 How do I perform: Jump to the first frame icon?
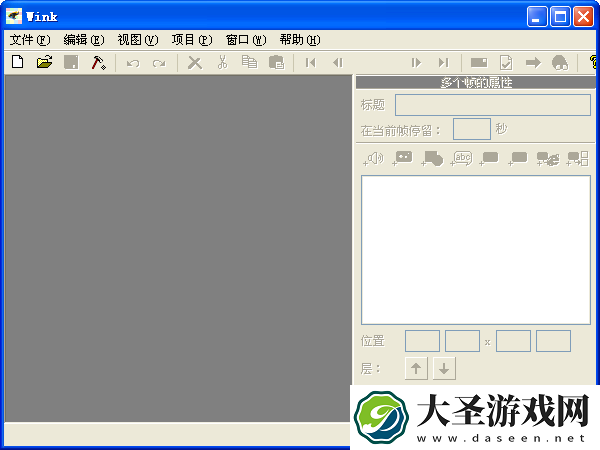[311, 62]
